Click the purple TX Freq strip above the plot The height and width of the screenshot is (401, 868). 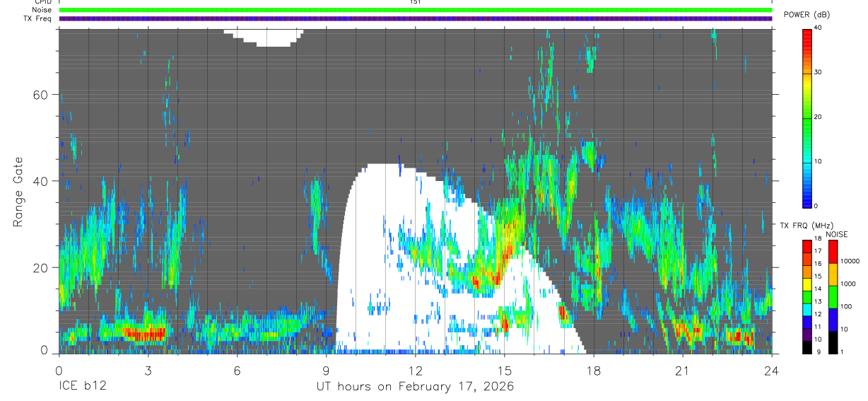pos(416,18)
